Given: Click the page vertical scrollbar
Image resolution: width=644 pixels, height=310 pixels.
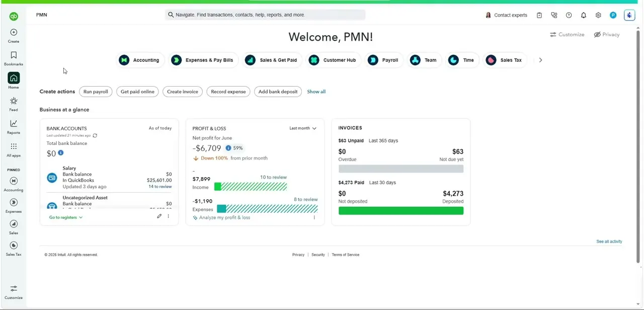Looking at the screenshot, I should tap(638, 146).
